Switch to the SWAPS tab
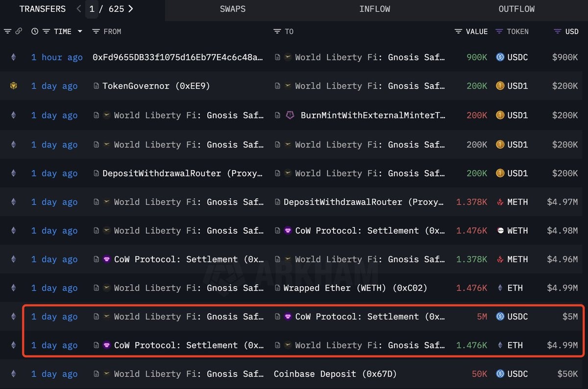This screenshot has height=389, width=588. pos(233,9)
